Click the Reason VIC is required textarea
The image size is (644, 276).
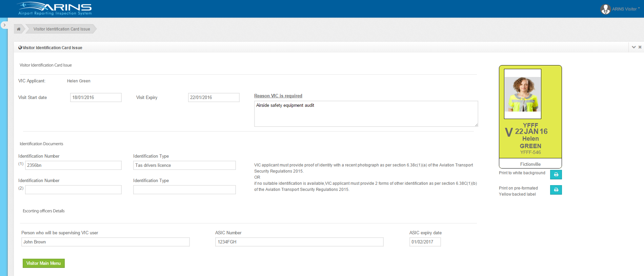(366, 114)
